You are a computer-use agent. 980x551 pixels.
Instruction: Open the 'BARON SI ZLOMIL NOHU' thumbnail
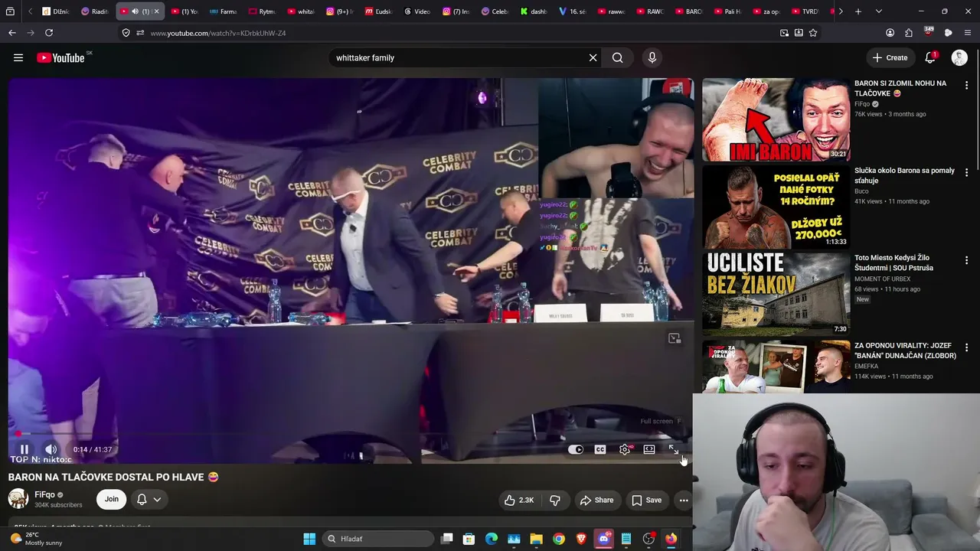click(x=776, y=119)
